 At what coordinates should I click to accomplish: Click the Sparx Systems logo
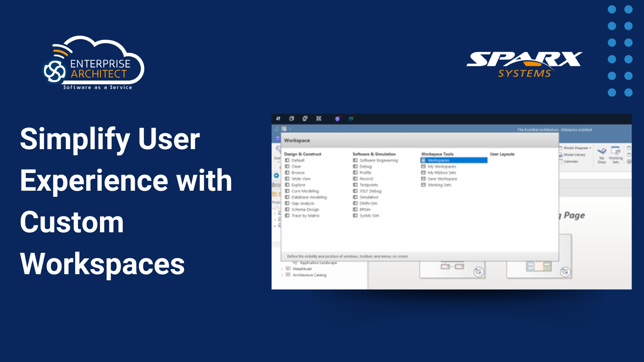[525, 64]
